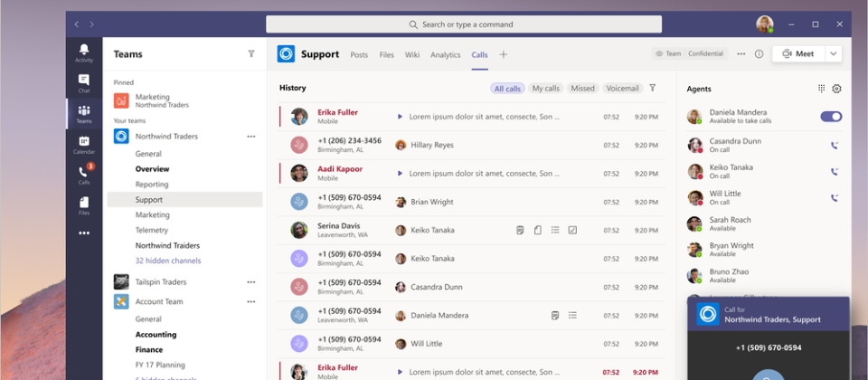Select agent Bryan Wright

coord(765,250)
